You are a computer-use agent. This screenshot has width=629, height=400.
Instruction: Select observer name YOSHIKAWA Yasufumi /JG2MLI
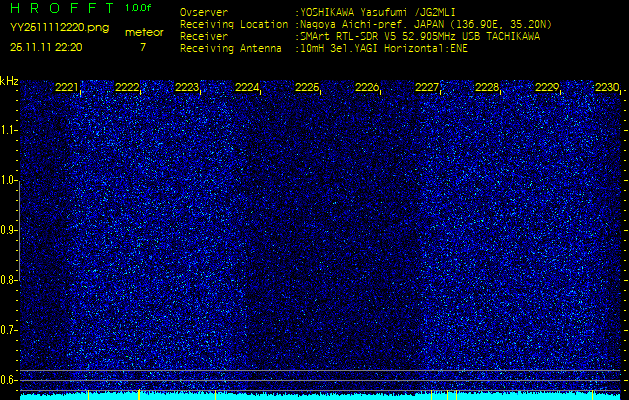(x=377, y=12)
